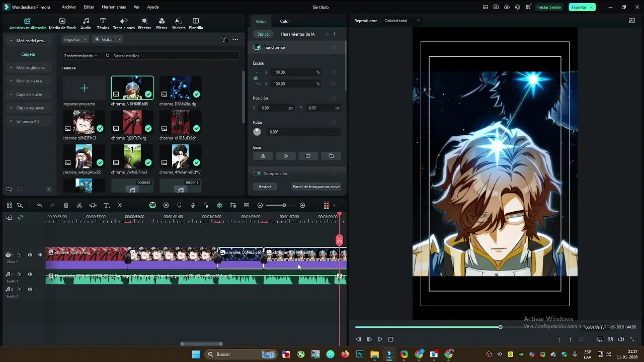Click the preview snapshot camera icon

(610, 339)
